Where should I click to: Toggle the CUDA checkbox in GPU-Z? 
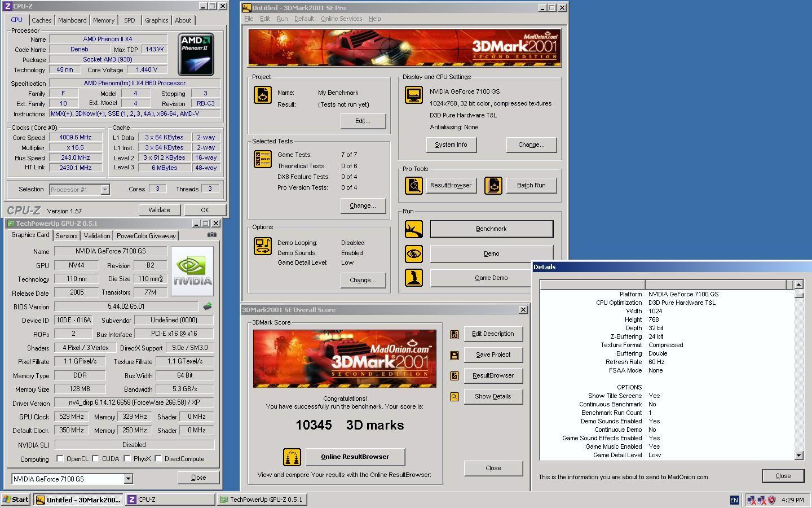point(96,459)
